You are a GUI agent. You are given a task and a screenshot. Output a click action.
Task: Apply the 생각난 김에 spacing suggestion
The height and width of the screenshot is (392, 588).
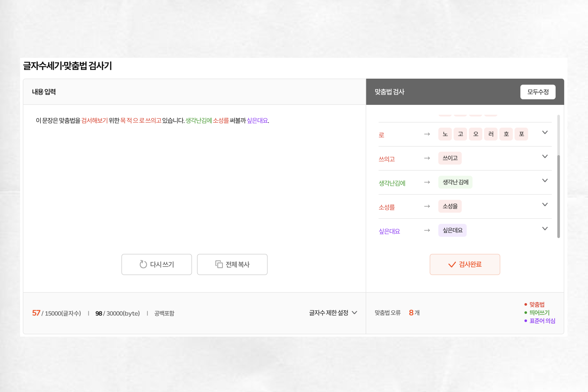pyautogui.click(x=455, y=182)
